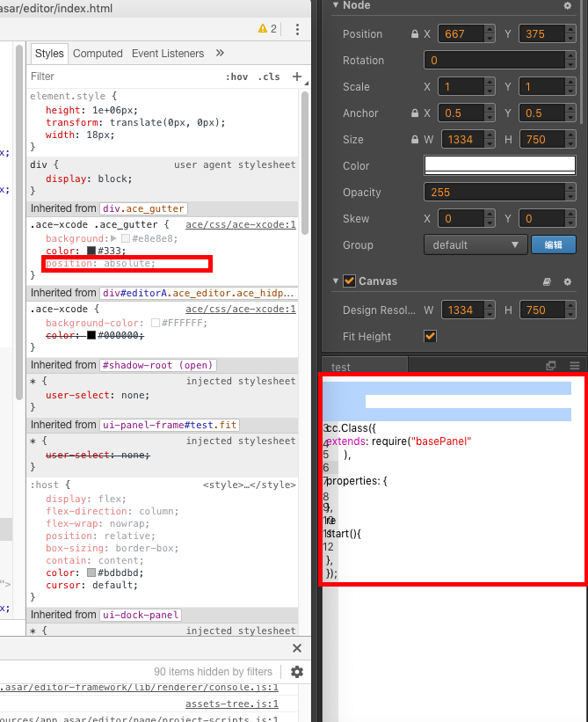Click the Position Y field showing 375
Viewport: 588px width, 722px height.
(542, 33)
